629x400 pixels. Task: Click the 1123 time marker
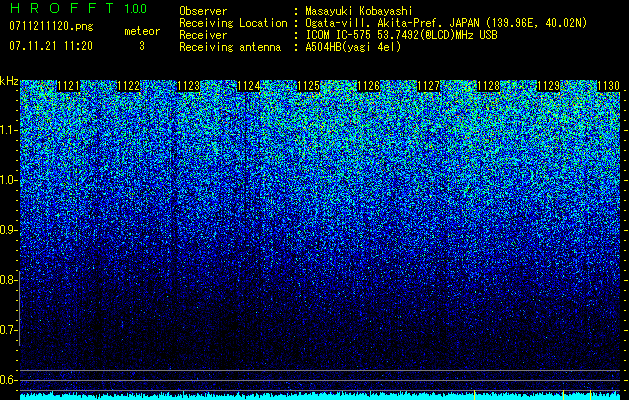[189, 86]
